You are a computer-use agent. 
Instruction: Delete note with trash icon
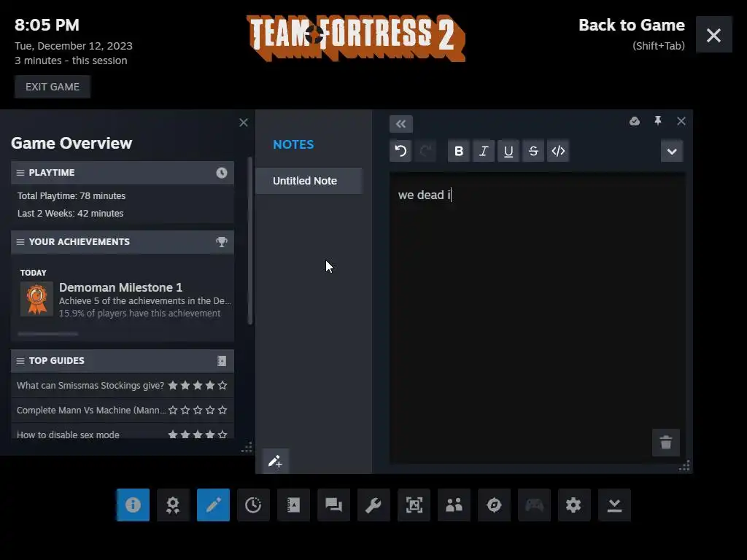click(x=666, y=443)
